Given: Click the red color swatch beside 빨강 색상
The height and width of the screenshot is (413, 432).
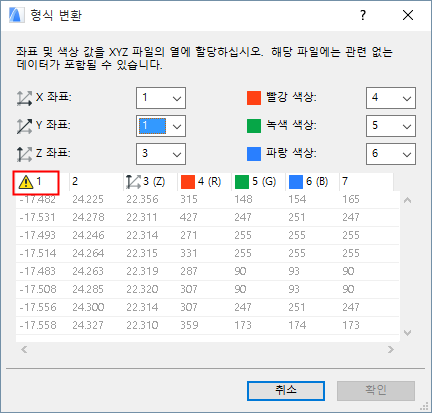Looking at the screenshot, I should [x=254, y=98].
